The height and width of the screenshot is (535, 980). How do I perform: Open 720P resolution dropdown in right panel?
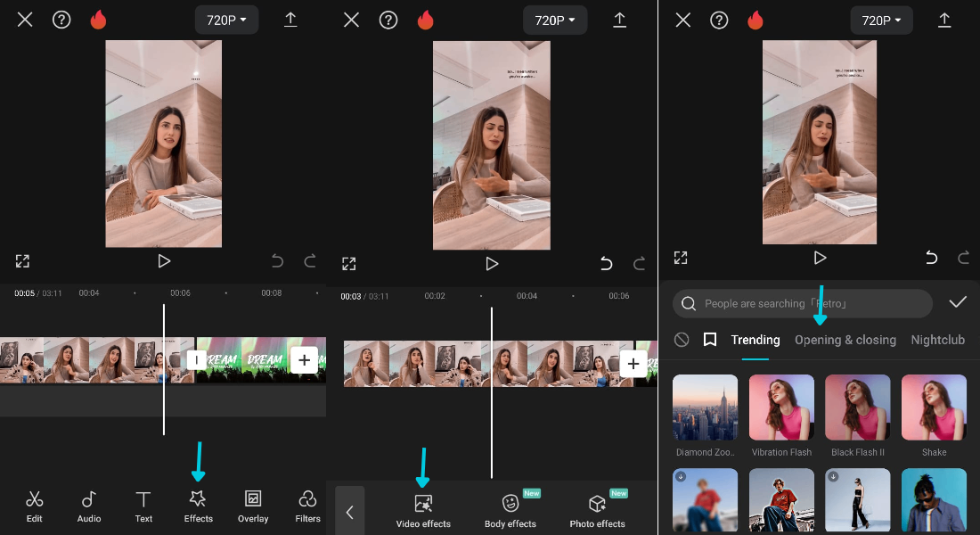pyautogui.click(x=881, y=20)
